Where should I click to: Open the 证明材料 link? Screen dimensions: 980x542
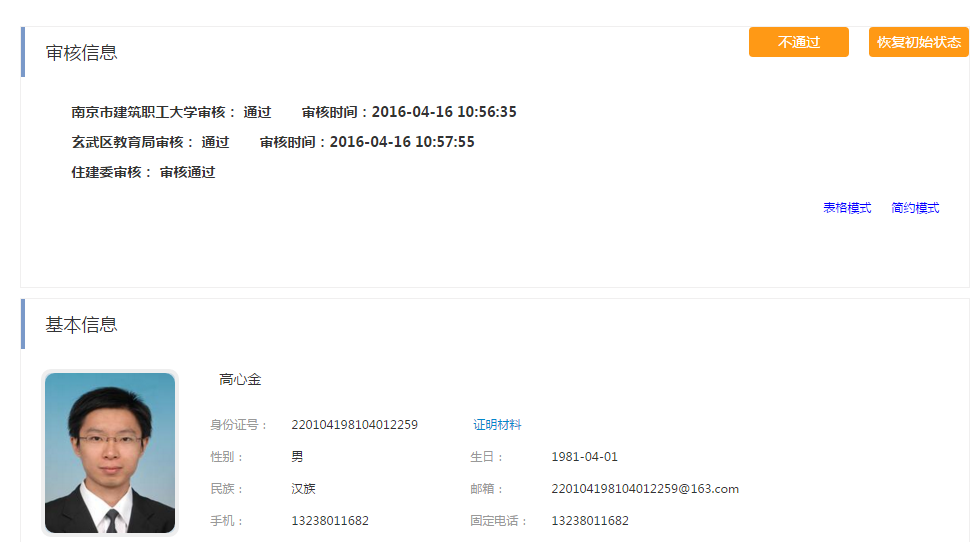click(x=497, y=425)
